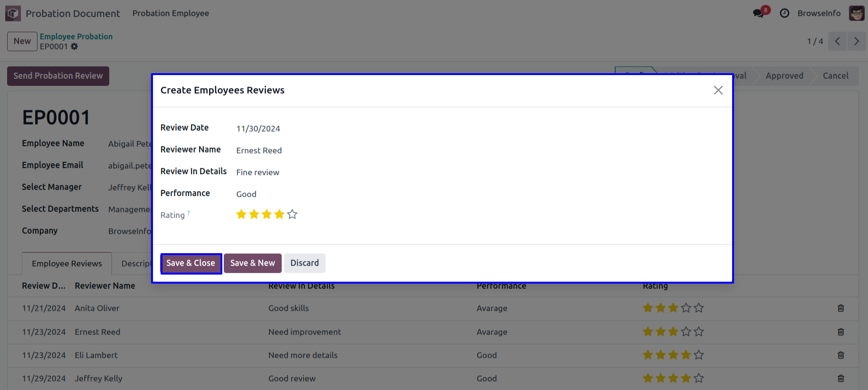Open the chat messages notification icon

click(759, 13)
